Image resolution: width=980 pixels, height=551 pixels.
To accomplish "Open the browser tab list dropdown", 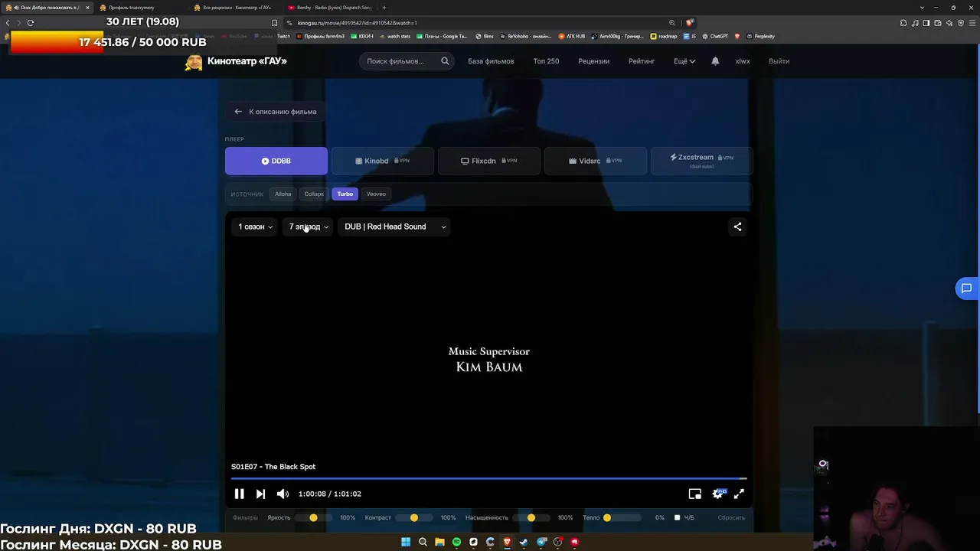I will point(923,8).
